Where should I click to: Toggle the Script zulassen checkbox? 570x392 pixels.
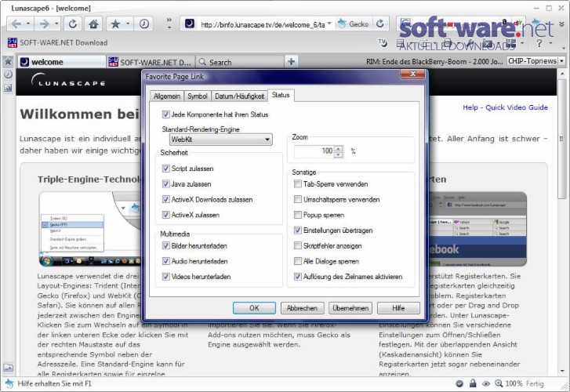[165, 169]
